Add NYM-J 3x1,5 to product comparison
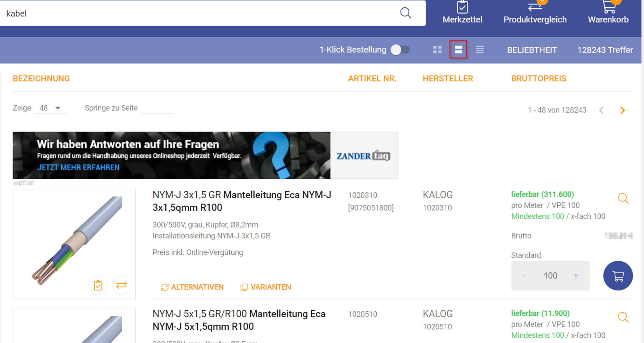Image resolution: width=644 pixels, height=343 pixels. (x=121, y=285)
